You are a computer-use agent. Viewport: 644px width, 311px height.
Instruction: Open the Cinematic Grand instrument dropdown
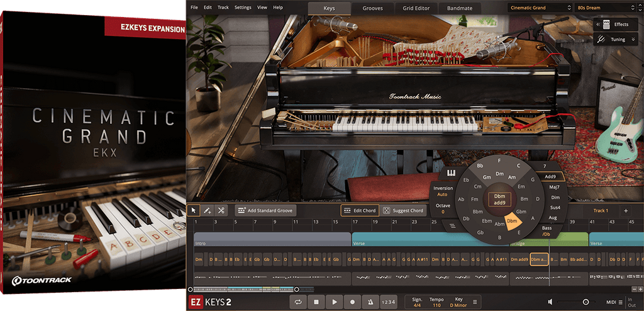[540, 8]
